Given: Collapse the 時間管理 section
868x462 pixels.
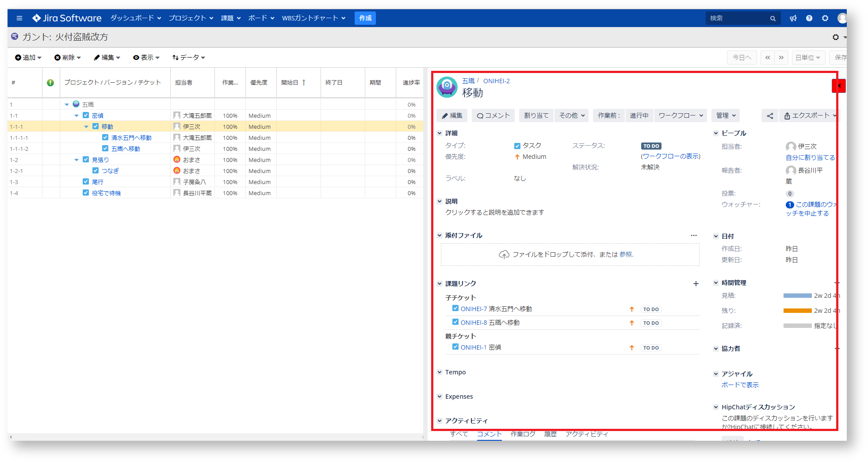Looking at the screenshot, I should coord(716,283).
